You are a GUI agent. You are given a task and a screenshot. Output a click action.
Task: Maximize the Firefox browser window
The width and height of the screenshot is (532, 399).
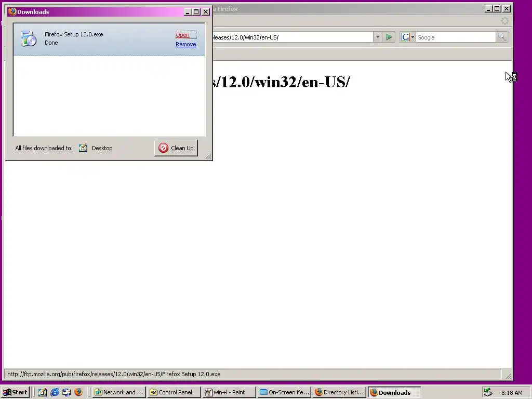click(497, 9)
